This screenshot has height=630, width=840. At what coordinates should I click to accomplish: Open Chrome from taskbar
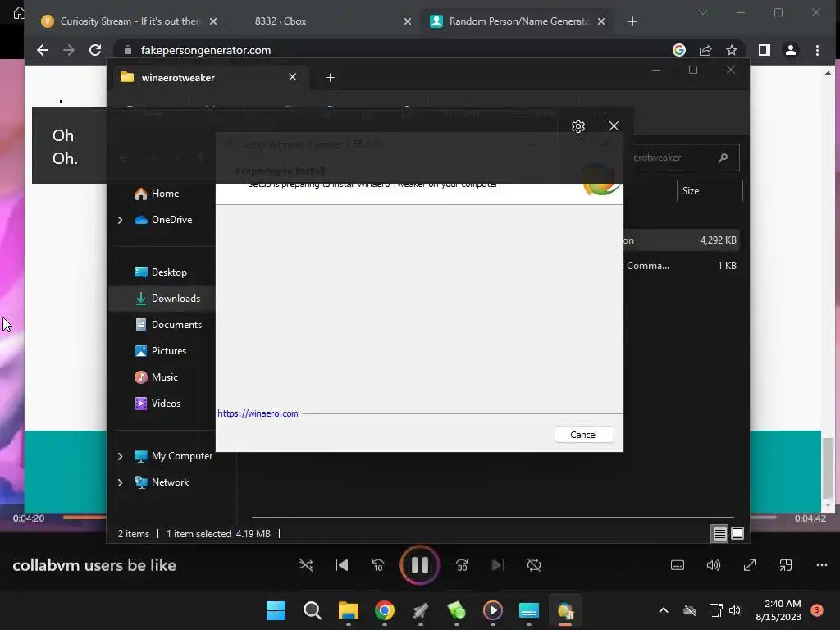[385, 610]
